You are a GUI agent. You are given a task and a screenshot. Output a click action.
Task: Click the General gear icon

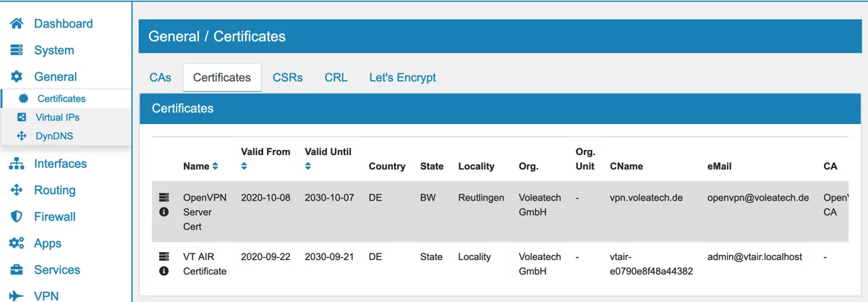coord(16,77)
